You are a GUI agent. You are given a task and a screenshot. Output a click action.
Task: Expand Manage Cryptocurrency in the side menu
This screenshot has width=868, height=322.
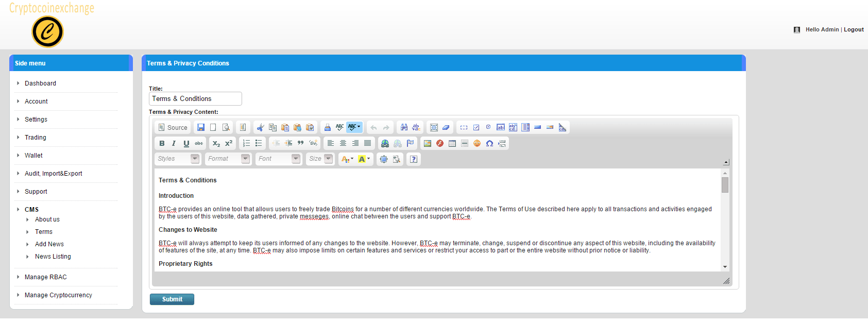pos(58,295)
